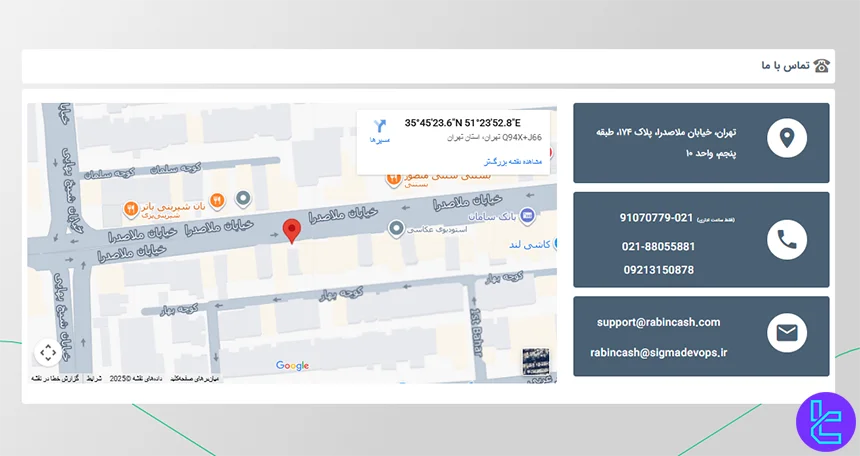
Task: Click the استودیوی عکاسی gray map marker
Action: click(x=396, y=228)
